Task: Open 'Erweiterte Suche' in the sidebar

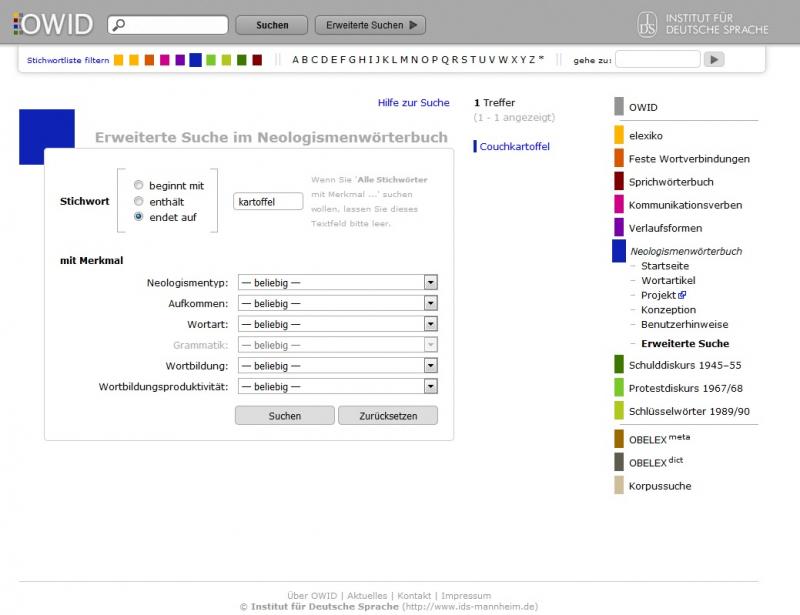Action: coord(685,343)
